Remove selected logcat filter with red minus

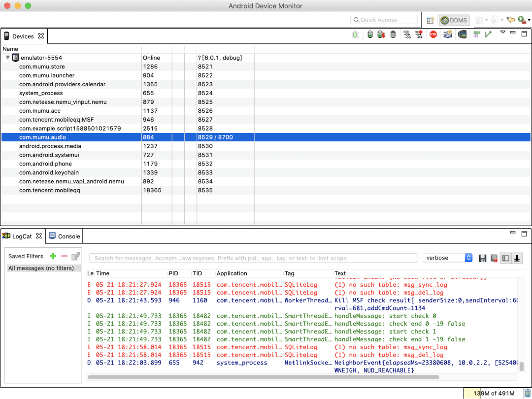point(65,256)
